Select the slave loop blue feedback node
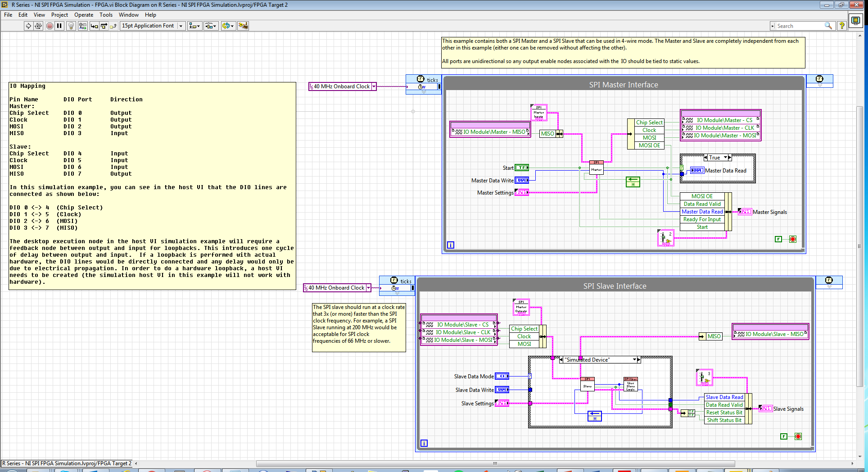This screenshot has height=472, width=868. pos(595,416)
